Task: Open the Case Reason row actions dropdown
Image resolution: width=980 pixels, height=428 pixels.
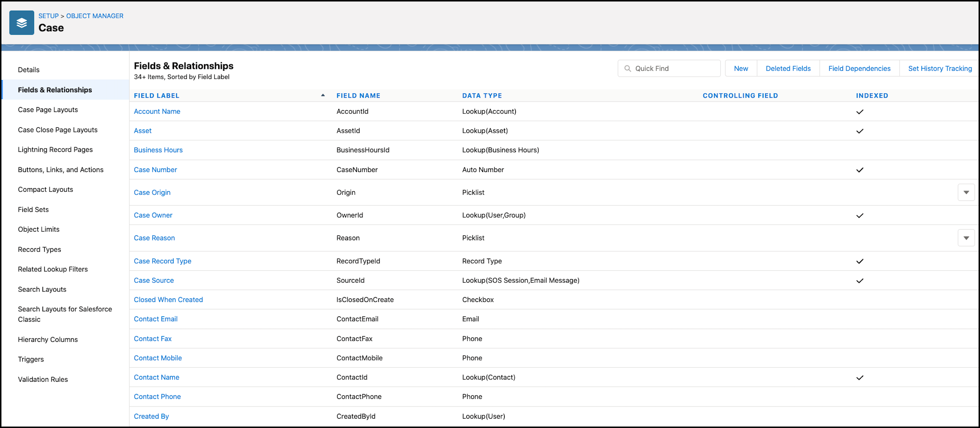Action: [966, 238]
